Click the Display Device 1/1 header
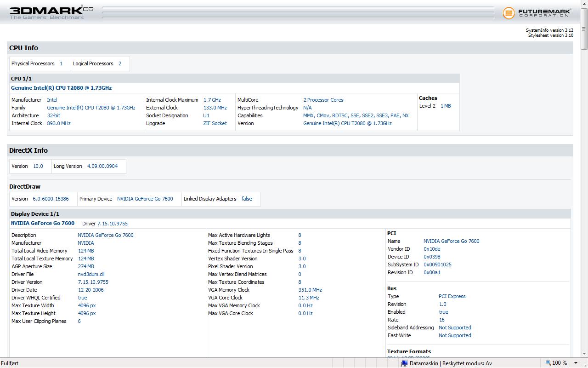588x368 pixels. pyautogui.click(x=290, y=214)
